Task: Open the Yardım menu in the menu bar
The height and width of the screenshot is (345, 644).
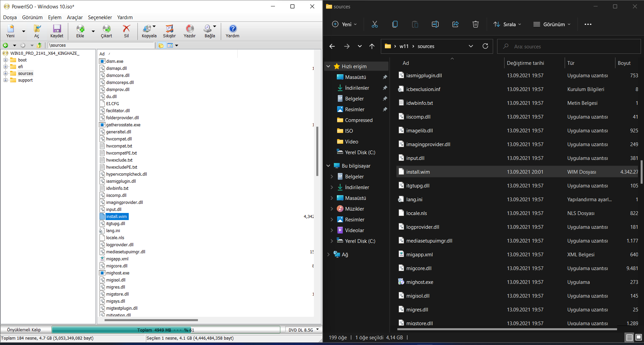Action: 125,17
